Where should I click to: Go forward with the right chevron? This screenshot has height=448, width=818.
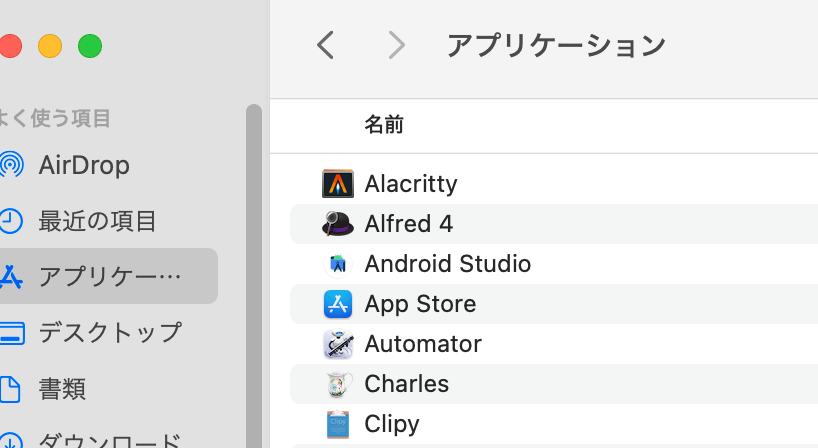pos(397,45)
